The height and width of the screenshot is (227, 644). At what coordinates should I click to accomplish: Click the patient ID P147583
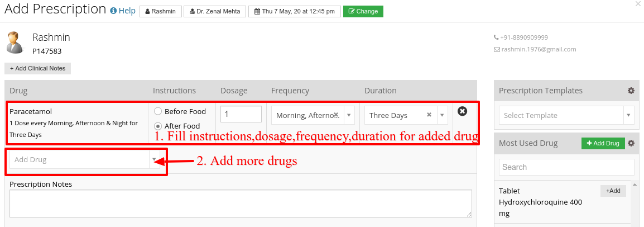(x=47, y=51)
